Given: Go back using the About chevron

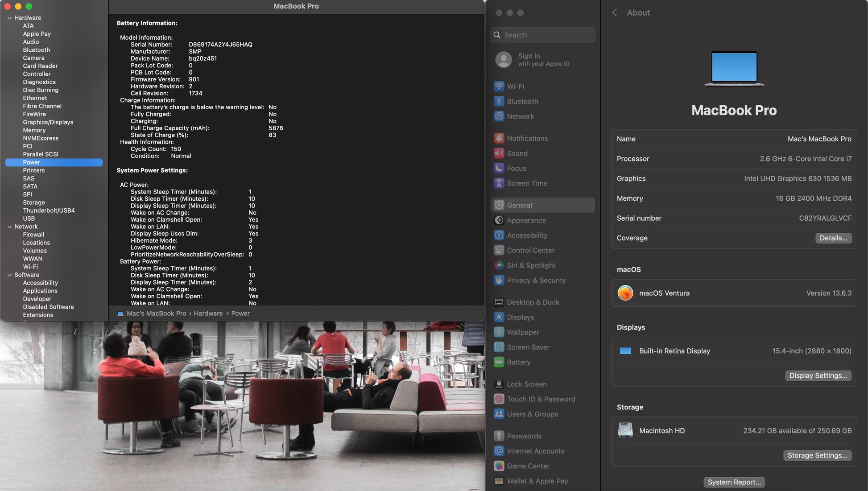Looking at the screenshot, I should click(x=615, y=12).
